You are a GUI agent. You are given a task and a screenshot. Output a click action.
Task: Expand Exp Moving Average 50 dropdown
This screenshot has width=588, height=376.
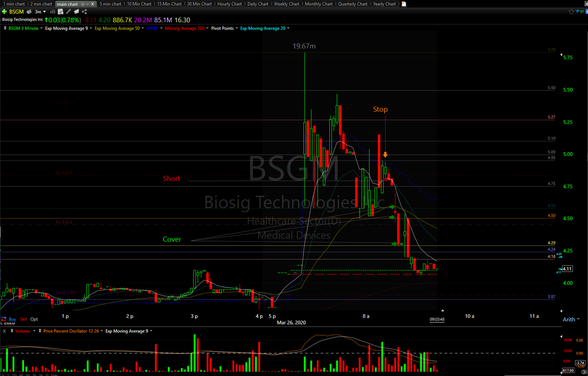click(x=143, y=28)
